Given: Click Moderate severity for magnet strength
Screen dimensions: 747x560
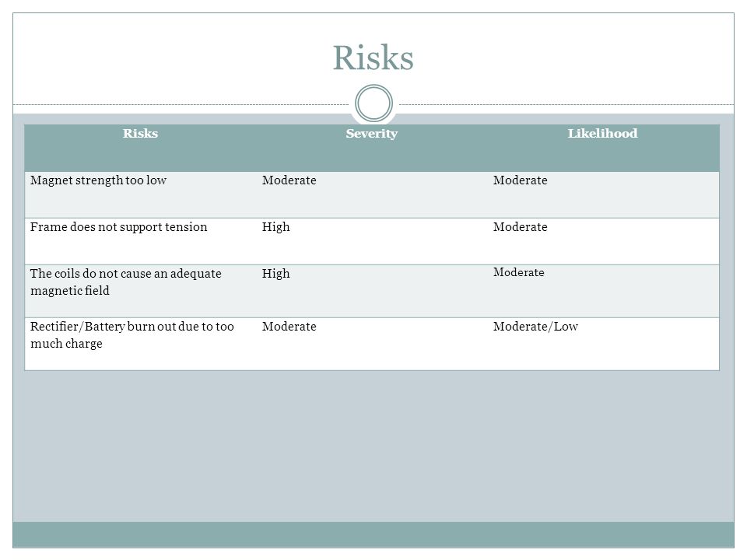Looking at the screenshot, I should tap(289, 180).
